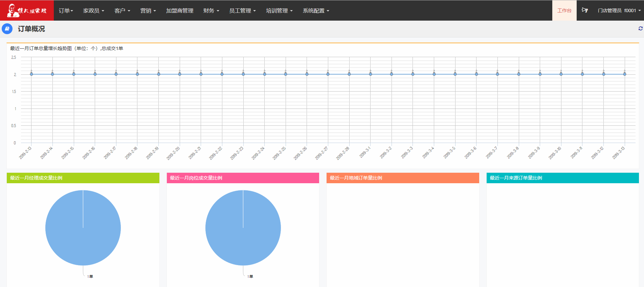Click the 2019-2-13 data point on chart

31,74
